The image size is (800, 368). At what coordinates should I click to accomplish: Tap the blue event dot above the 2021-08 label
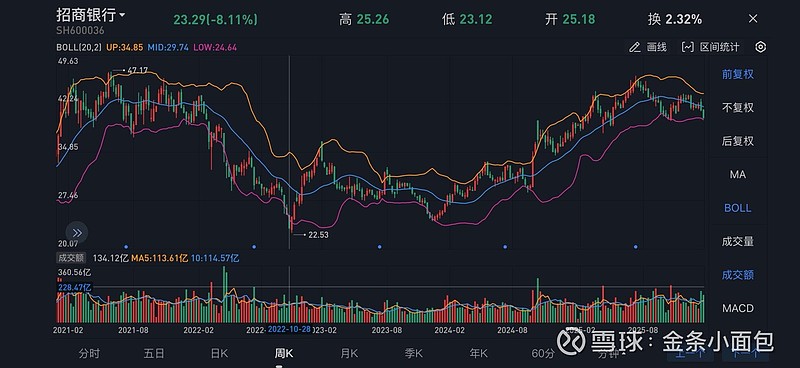pyautogui.click(x=126, y=247)
